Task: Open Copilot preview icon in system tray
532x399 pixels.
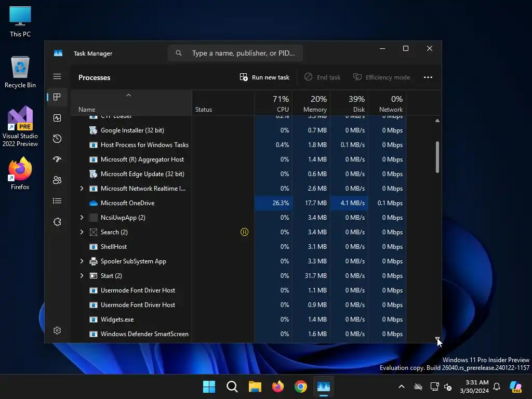Action: point(515,387)
